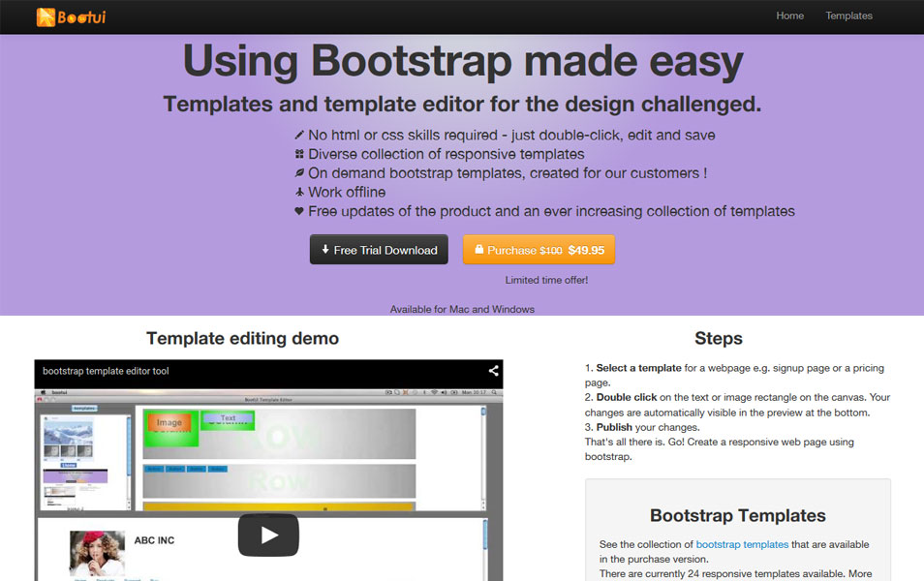Click the Purchase $49.95 button
The image size is (924, 581).
[x=539, y=250]
